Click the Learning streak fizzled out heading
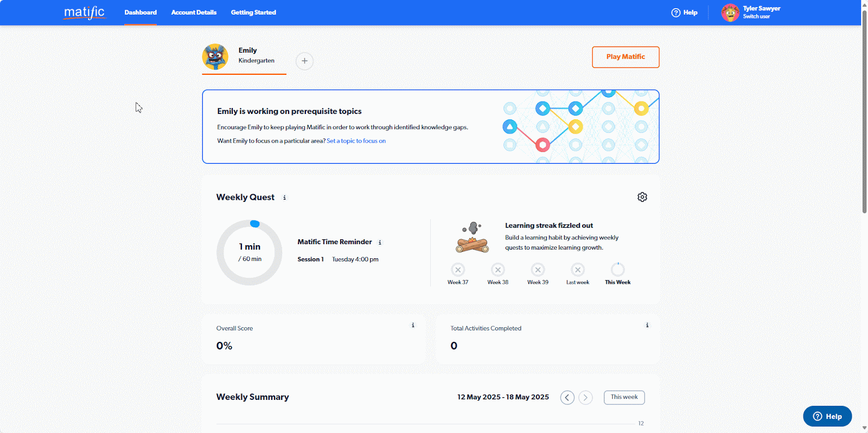 click(x=549, y=226)
